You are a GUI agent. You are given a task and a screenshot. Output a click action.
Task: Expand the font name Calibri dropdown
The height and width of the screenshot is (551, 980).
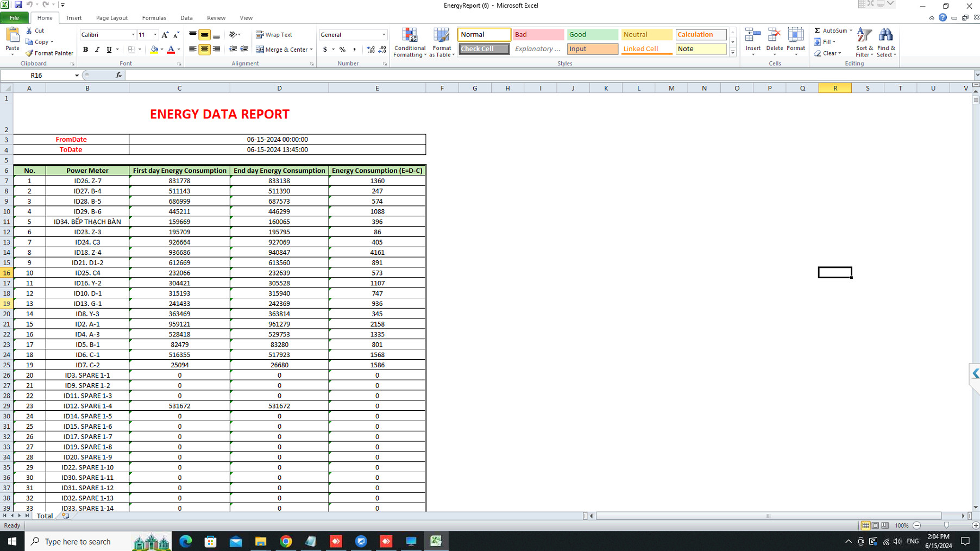pos(133,35)
